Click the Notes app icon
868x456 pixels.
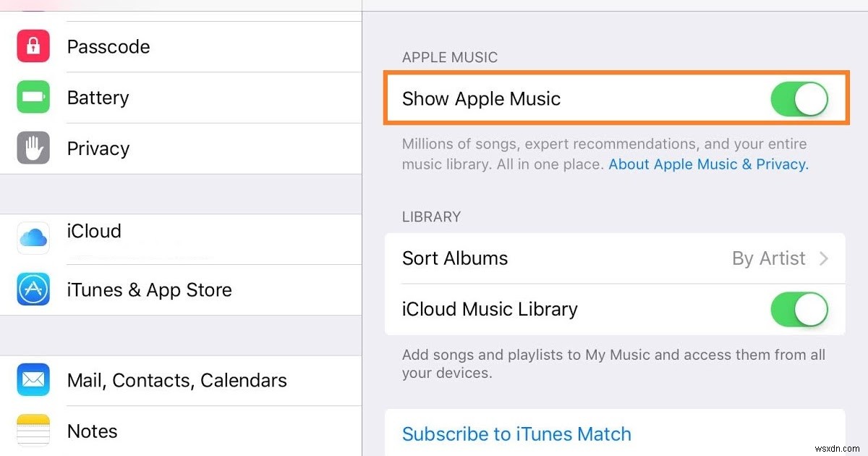33,431
